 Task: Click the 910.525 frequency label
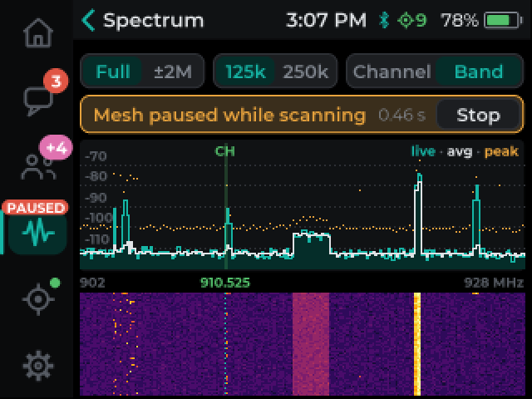tap(225, 283)
